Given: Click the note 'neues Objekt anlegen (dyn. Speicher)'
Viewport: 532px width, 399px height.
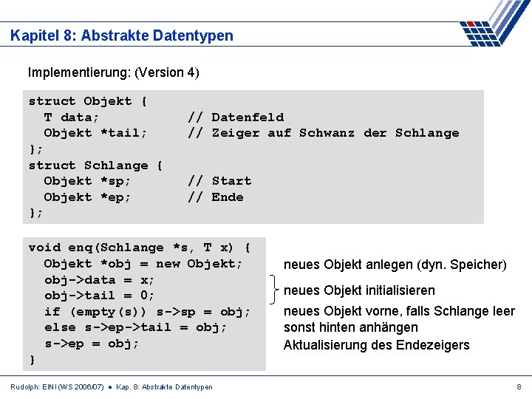Looking at the screenshot, I should [395, 265].
